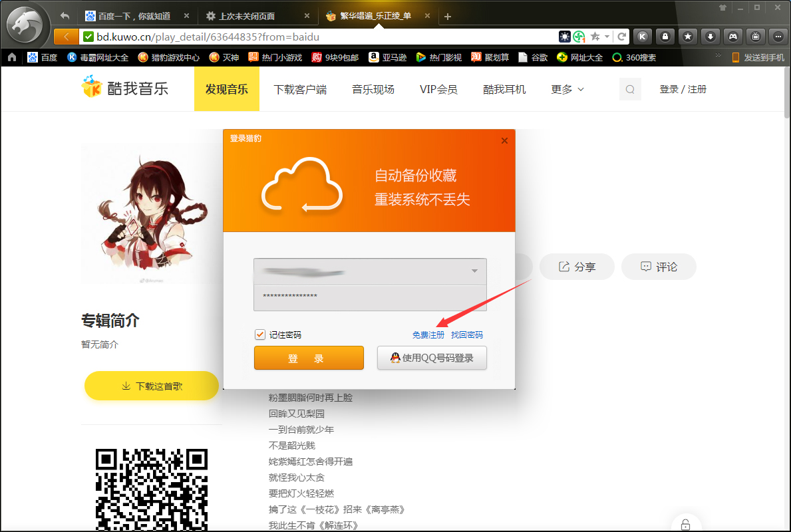
Task: Click the green security shield in address bar
Action: (x=88, y=37)
